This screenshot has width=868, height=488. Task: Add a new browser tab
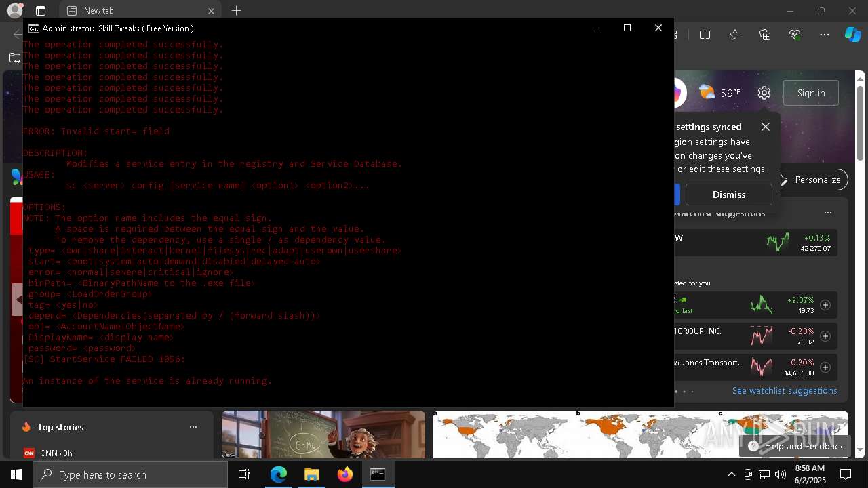(x=236, y=11)
